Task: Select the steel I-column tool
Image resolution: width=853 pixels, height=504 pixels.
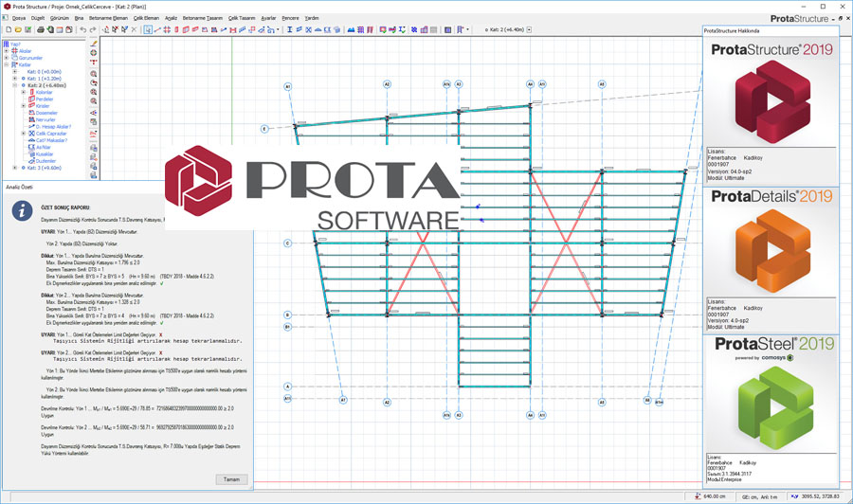Action: [289, 30]
